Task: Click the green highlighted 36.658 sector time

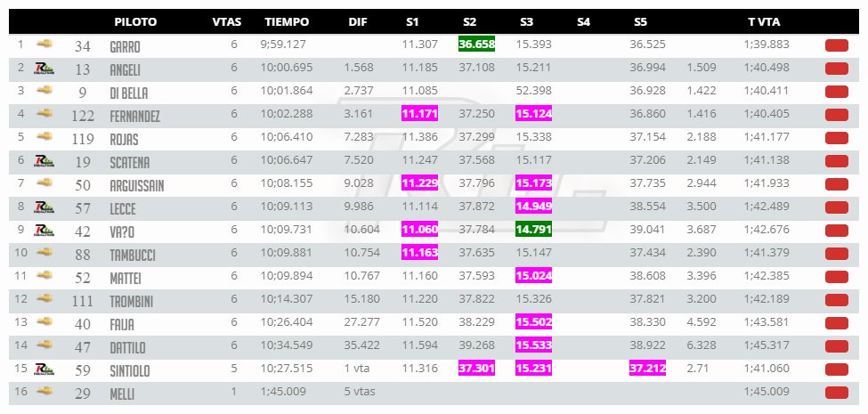Action: [476, 45]
